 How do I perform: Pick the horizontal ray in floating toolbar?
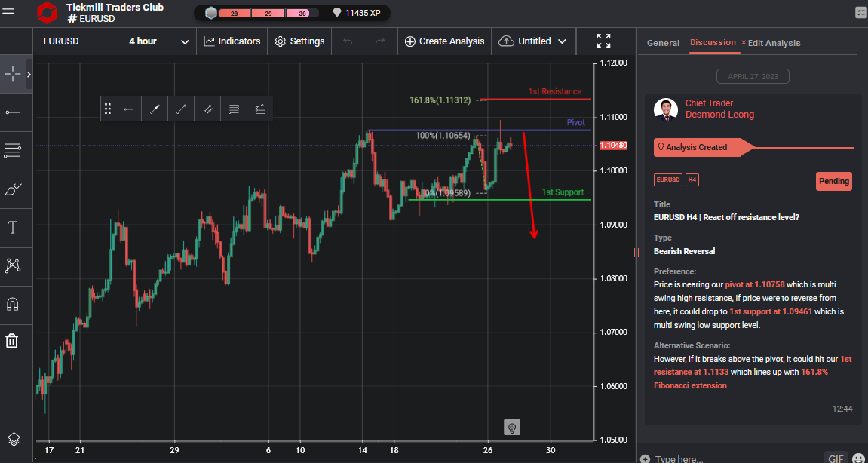128,109
